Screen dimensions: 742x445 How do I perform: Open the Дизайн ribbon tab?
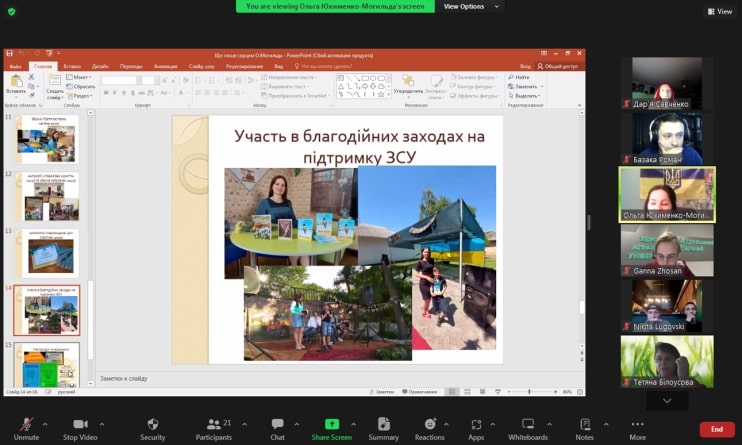pos(100,66)
